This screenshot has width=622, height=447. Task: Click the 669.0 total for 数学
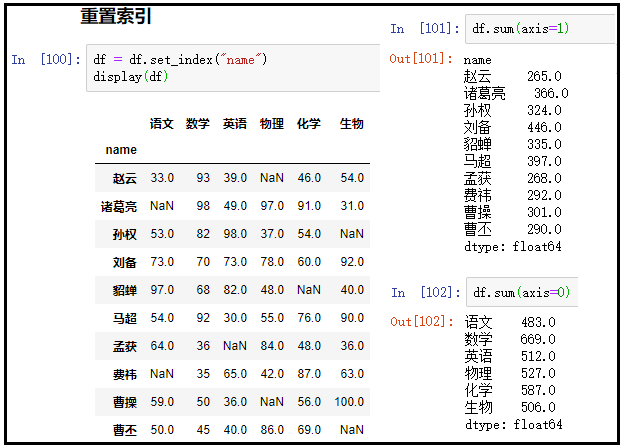pos(538,339)
